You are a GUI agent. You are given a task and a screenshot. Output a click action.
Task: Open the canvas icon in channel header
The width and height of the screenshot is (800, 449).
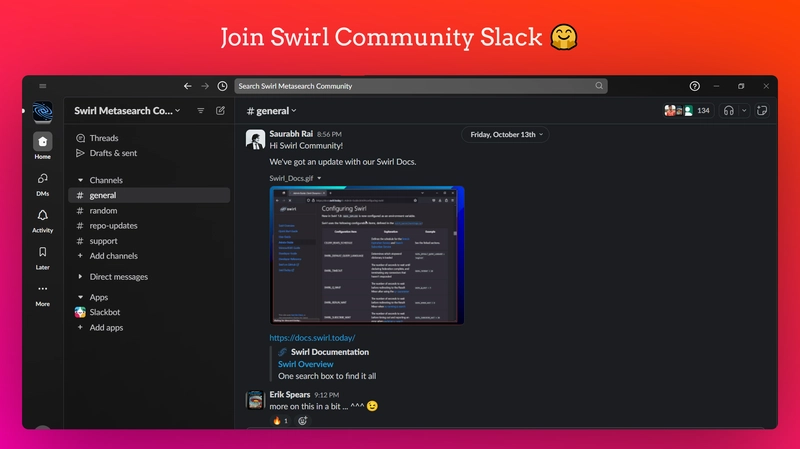click(x=762, y=111)
